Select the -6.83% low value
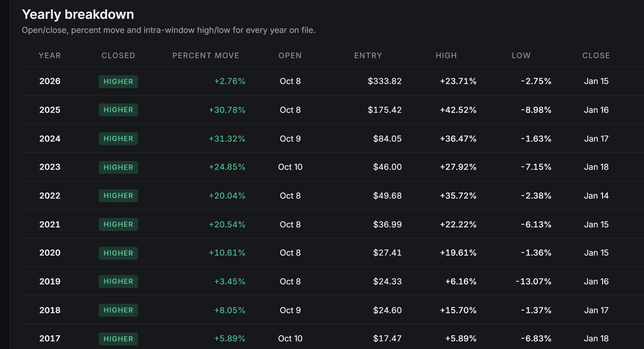 tap(536, 338)
